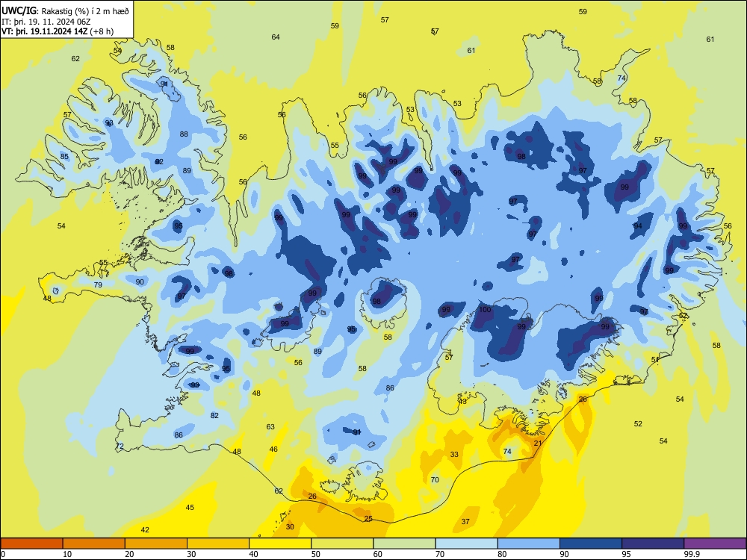
Task: Click the '88' humidity value
Action: (184, 134)
